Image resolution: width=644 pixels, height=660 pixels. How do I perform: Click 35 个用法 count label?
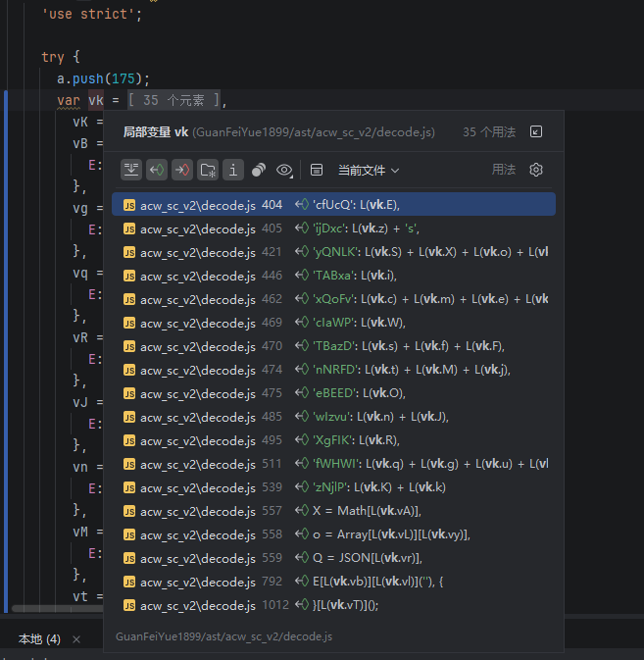[x=489, y=132]
